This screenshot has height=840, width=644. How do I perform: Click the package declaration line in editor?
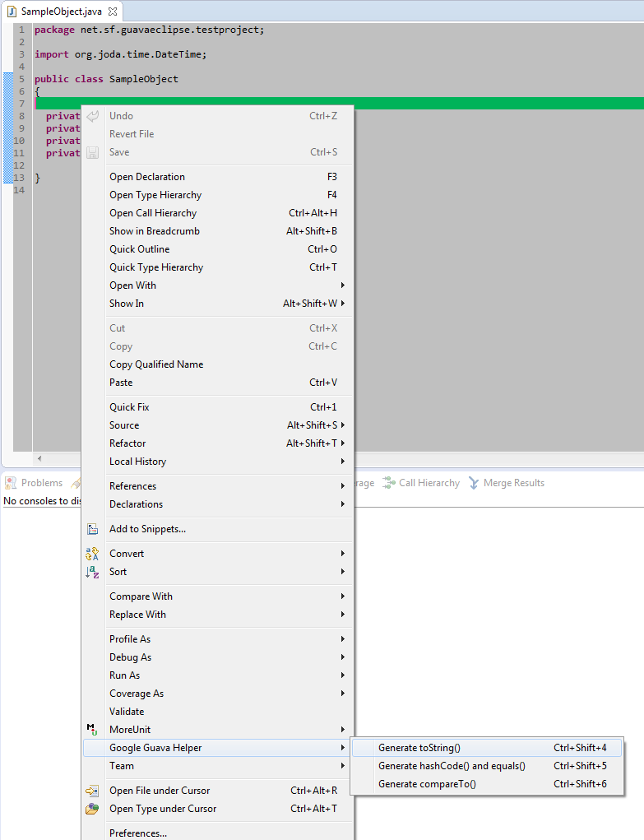click(150, 30)
